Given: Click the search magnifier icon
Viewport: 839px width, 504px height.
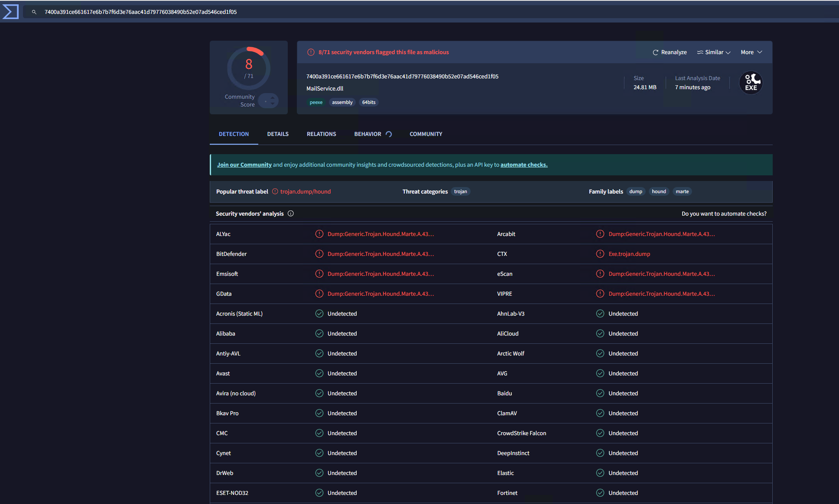Looking at the screenshot, I should (x=34, y=12).
